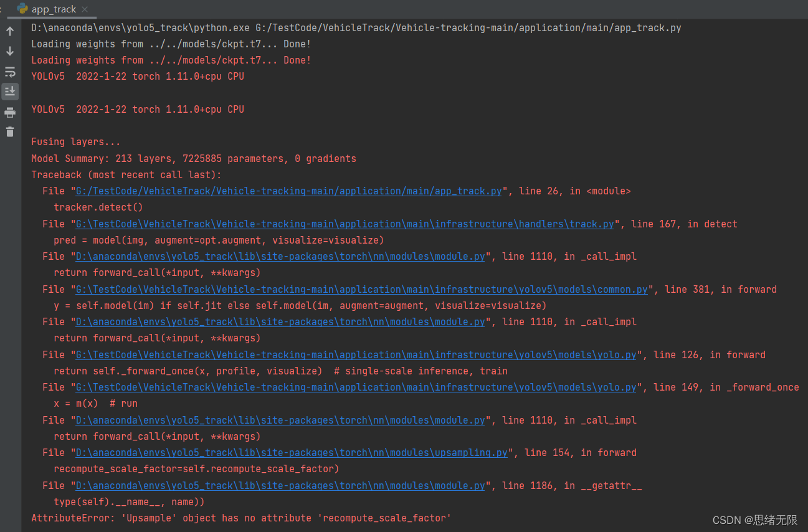Click 'Traceback (most recent call last):' line
Viewport: 808px width, 532px height.
pyautogui.click(x=126, y=175)
